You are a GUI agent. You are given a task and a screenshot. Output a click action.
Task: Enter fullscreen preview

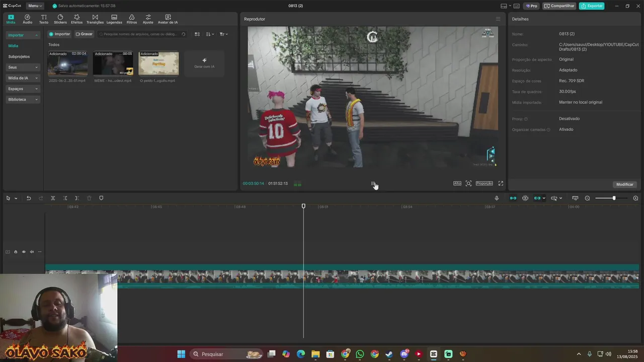point(501,184)
